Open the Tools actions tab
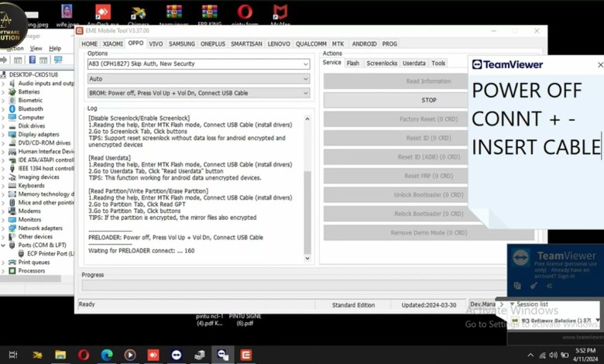The height and width of the screenshot is (364, 604). coord(438,64)
